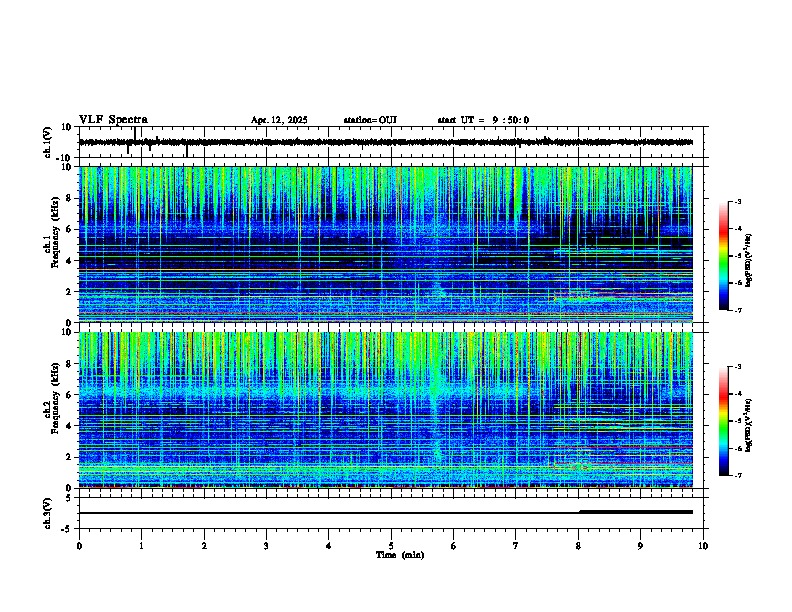Click the ch.2 spectrogram "2" kHz tick label
This screenshot has width=792, height=612.
pyautogui.click(x=69, y=457)
